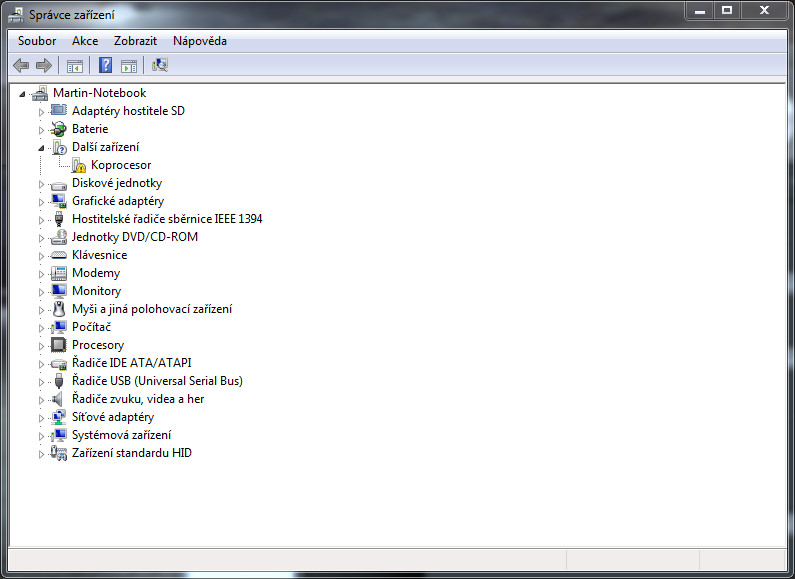Viewport: 795px width, 579px height.
Task: Click the Martin-Notebook computer icon
Action: [x=40, y=93]
